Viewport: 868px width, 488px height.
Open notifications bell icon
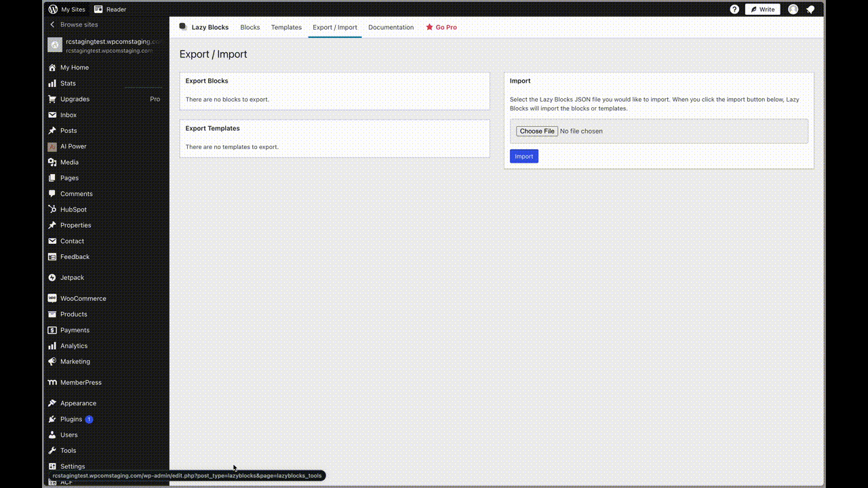(x=810, y=9)
